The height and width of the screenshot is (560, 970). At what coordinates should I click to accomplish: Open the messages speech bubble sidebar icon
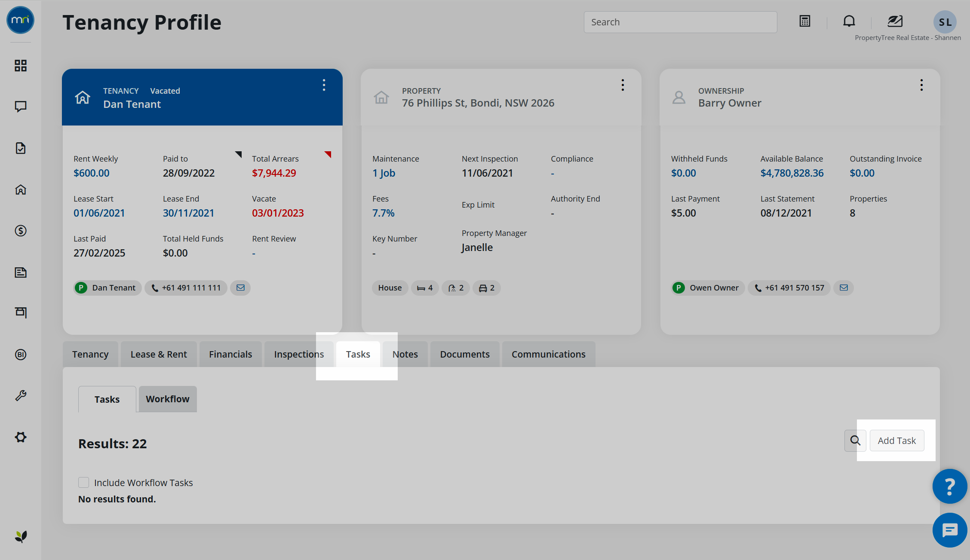point(20,106)
